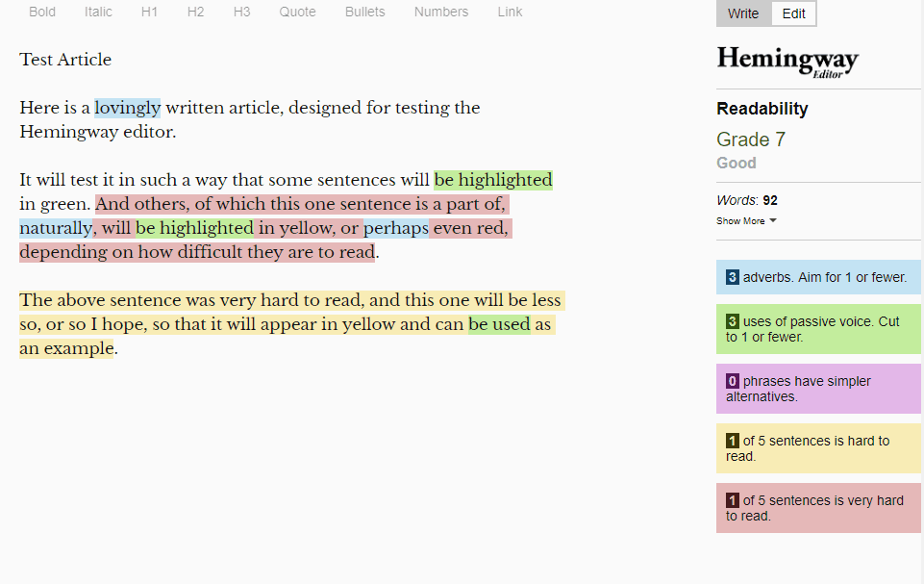Click the highlighted adverb 'lovingly'
Viewport: 924px width, 584px height.
(127, 108)
